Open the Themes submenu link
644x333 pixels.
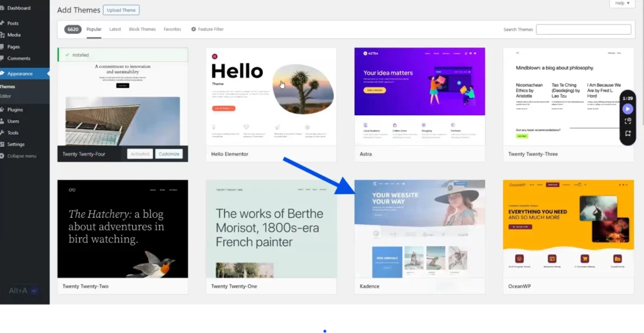[8, 87]
